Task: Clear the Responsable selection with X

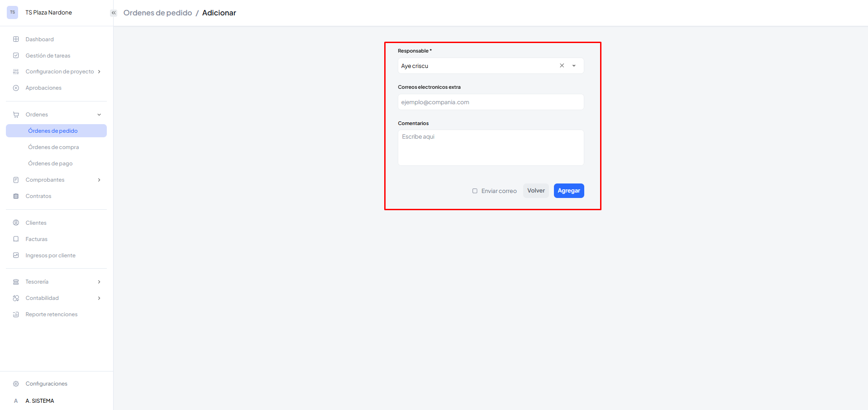Action: coord(562,66)
